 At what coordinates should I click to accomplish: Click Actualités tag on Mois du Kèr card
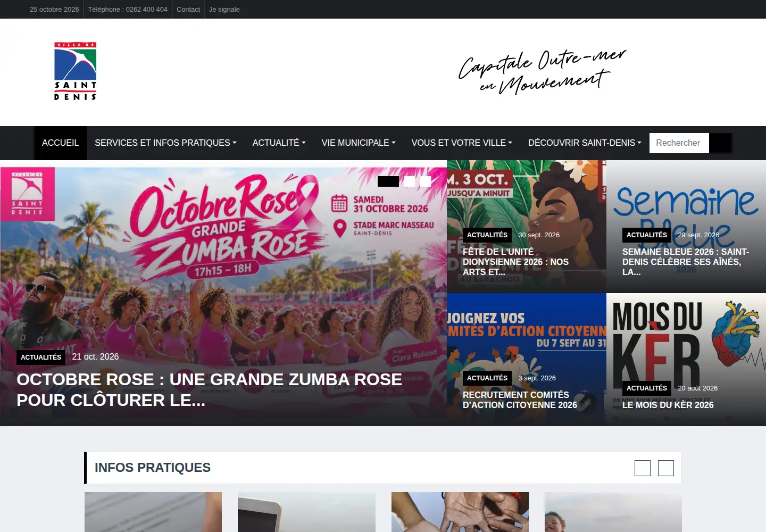[x=647, y=388]
